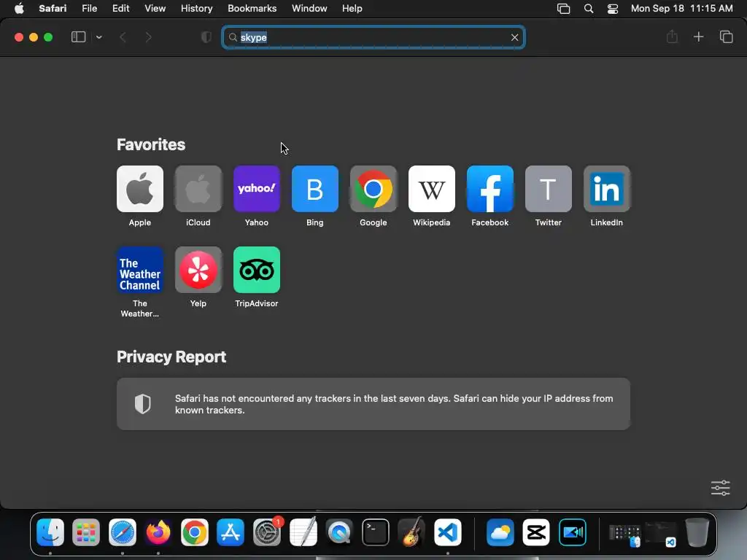The image size is (747, 560).
Task: Open the Apple favorite tile
Action: pos(139,189)
